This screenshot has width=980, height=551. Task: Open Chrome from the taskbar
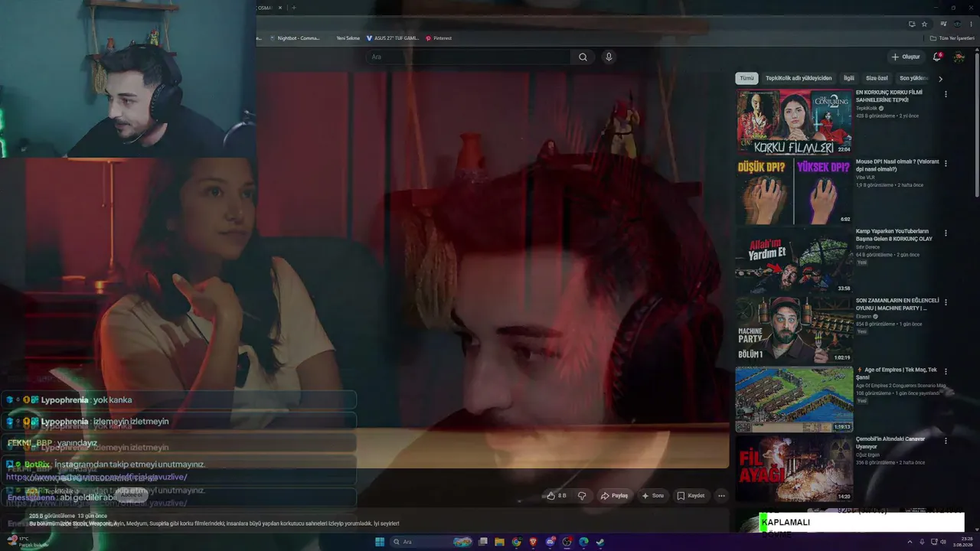pyautogui.click(x=516, y=542)
